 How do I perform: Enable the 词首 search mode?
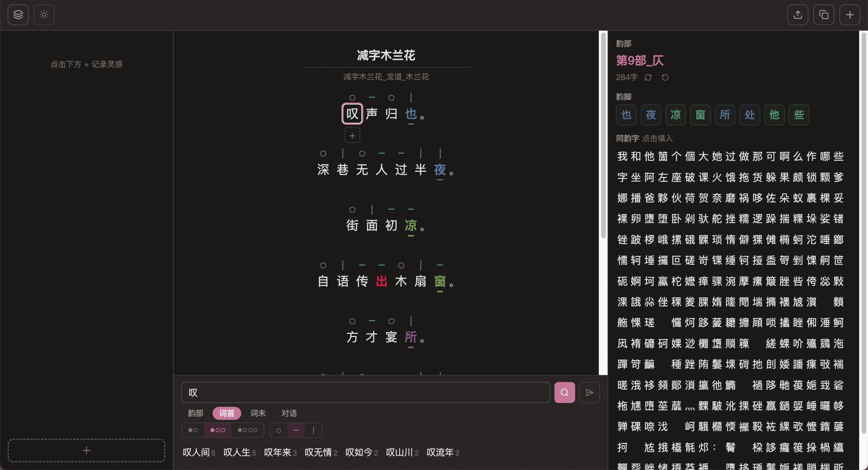click(226, 413)
